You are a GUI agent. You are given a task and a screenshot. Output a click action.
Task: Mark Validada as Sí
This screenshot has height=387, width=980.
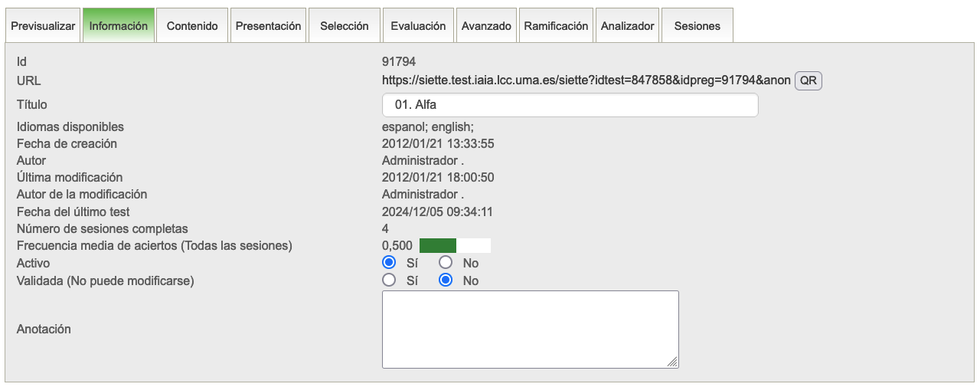click(x=389, y=280)
